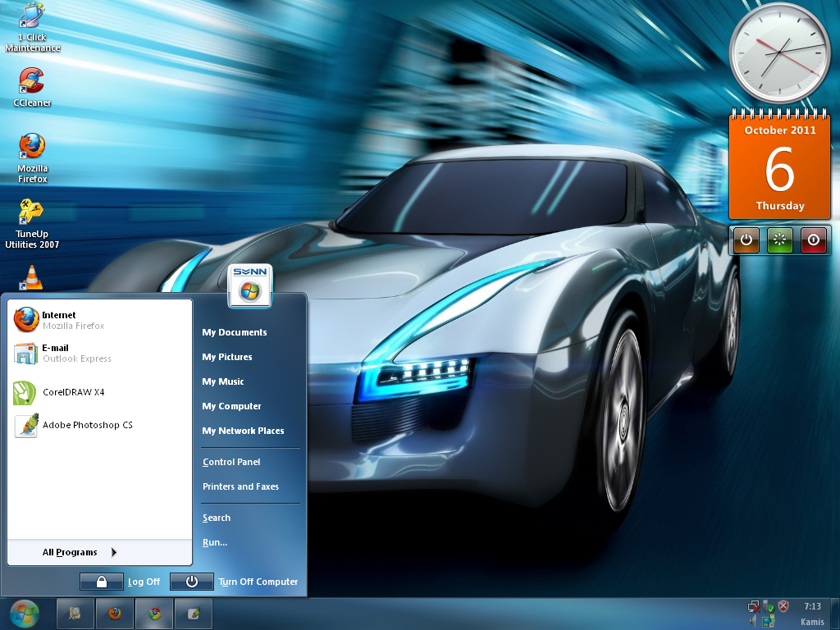Click the Turn Off Computer power button

[192, 582]
